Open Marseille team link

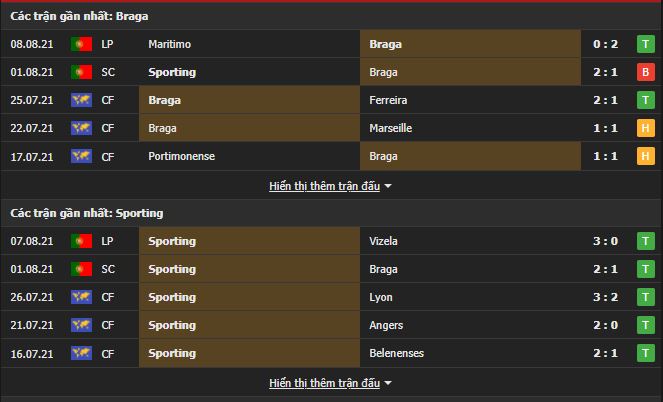390,128
